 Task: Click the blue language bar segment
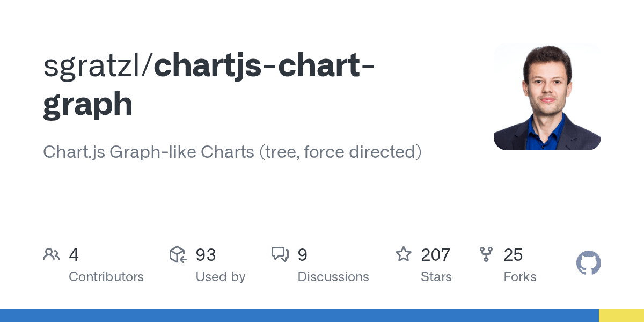click(x=299, y=316)
